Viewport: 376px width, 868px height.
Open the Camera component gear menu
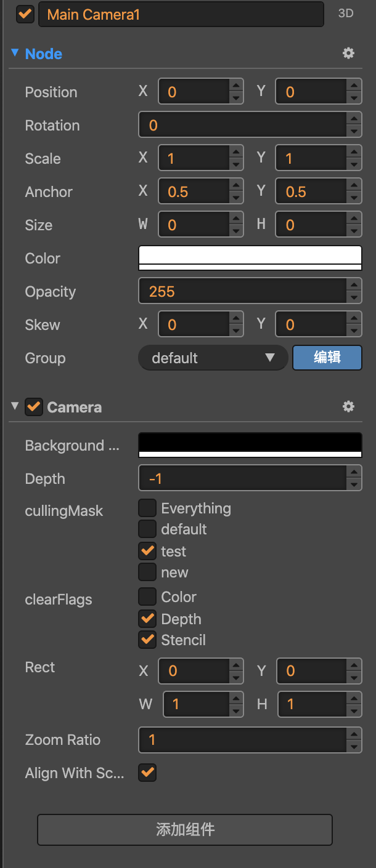348,407
